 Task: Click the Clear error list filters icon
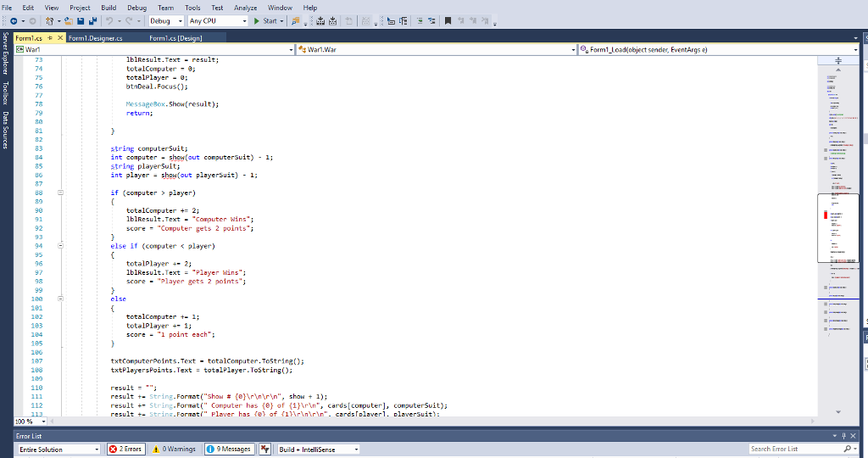pyautogui.click(x=265, y=450)
